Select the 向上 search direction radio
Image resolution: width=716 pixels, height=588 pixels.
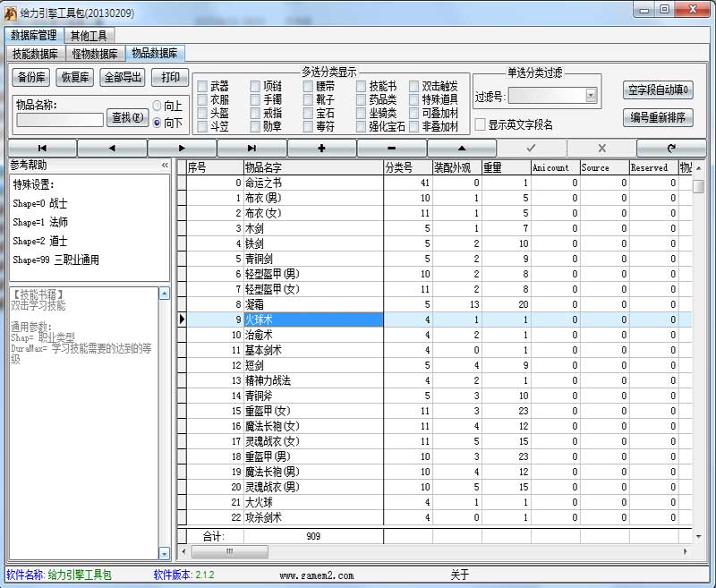(x=158, y=106)
